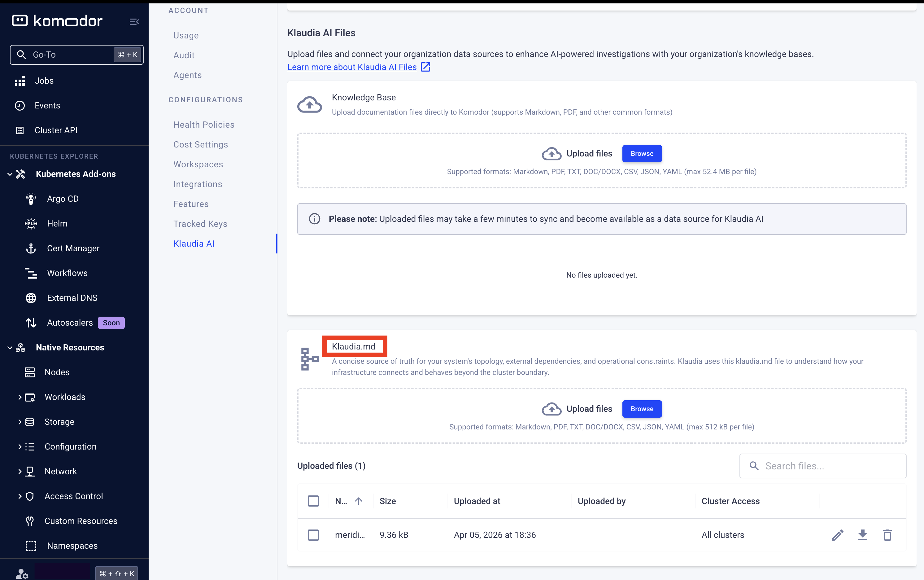Open the Helm section

[57, 224]
